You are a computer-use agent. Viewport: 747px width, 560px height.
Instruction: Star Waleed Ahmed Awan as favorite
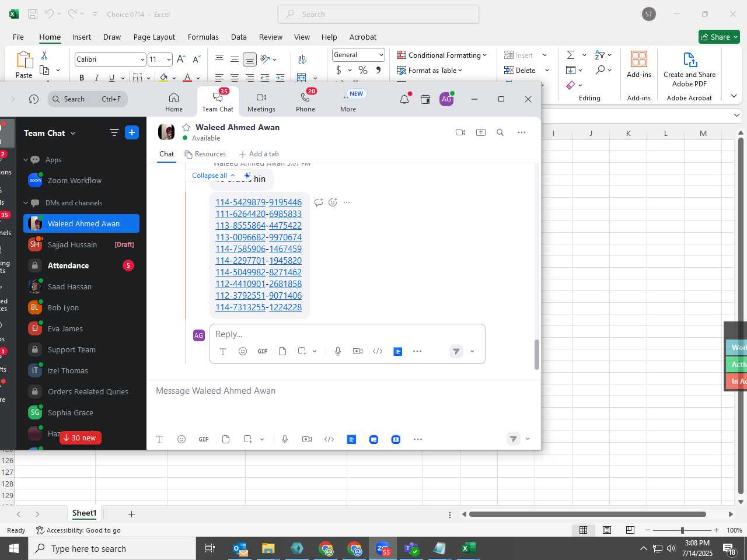[186, 127]
